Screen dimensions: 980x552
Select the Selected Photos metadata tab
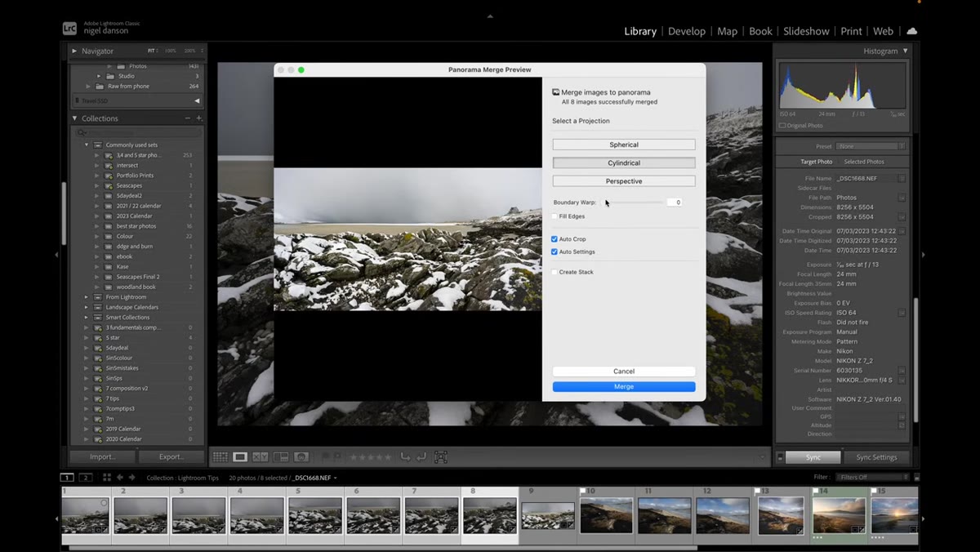[864, 162]
